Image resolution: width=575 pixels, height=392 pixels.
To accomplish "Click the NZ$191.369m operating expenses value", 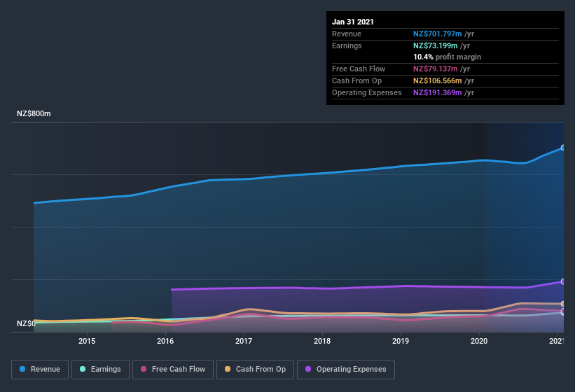I will click(x=438, y=92).
